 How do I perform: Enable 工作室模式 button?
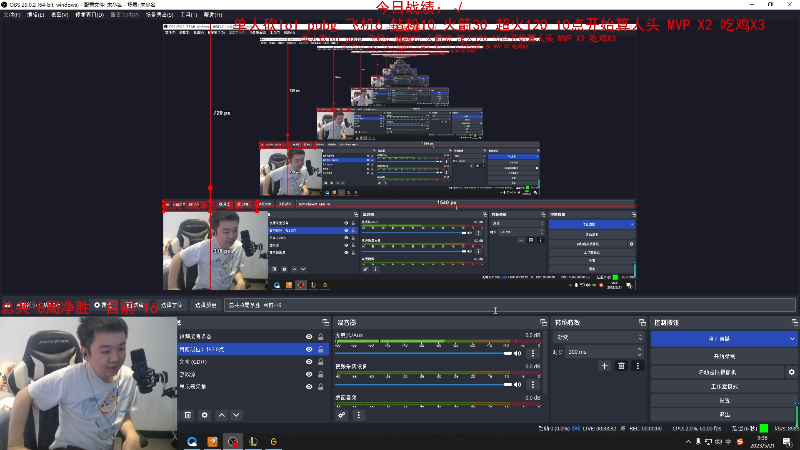[724, 387]
